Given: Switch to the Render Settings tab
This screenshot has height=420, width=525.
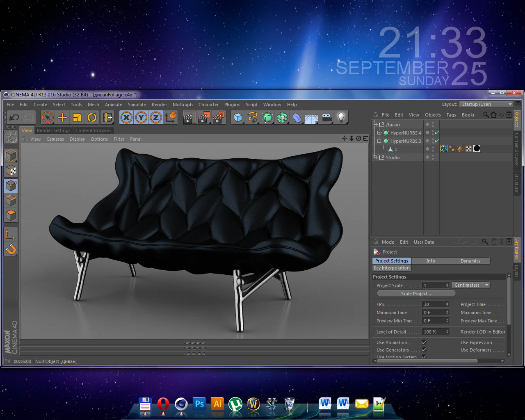Looking at the screenshot, I should point(54,130).
